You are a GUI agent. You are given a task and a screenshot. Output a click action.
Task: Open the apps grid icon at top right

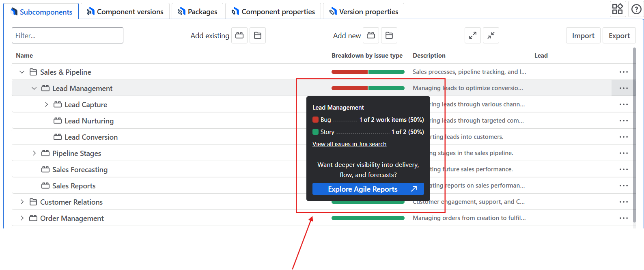618,9
